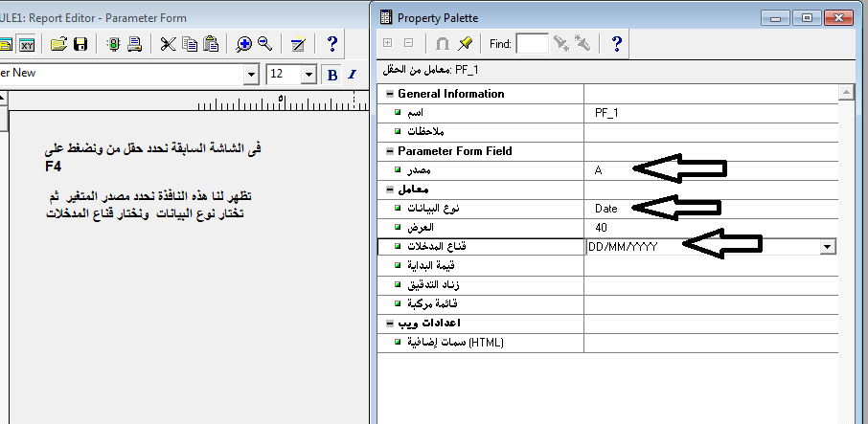
Task: Collapse the General Information section
Action: pos(388,94)
